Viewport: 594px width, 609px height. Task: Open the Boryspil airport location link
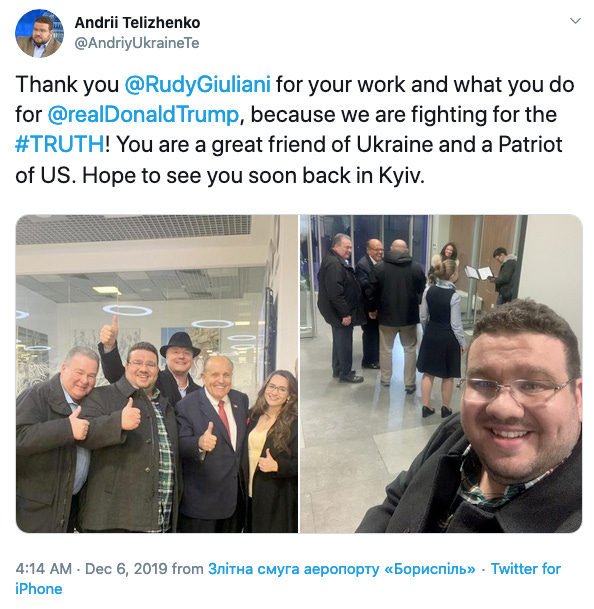pyautogui.click(x=341, y=569)
